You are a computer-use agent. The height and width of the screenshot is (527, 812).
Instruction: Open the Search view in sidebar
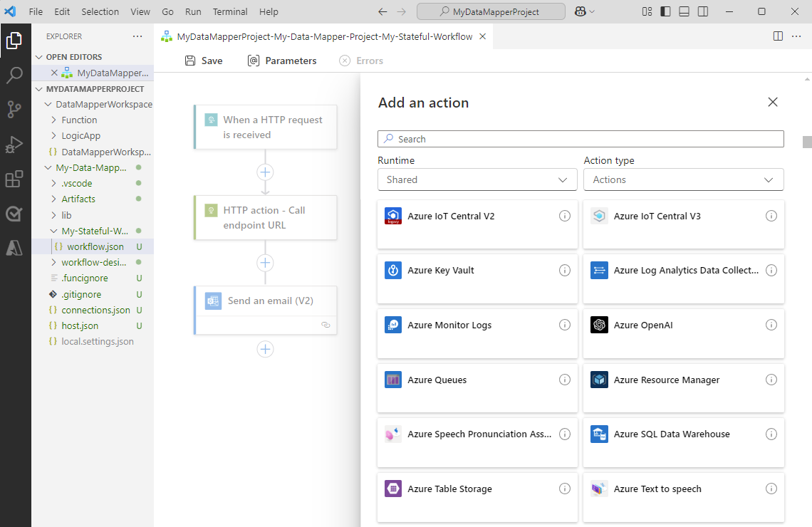pos(15,75)
